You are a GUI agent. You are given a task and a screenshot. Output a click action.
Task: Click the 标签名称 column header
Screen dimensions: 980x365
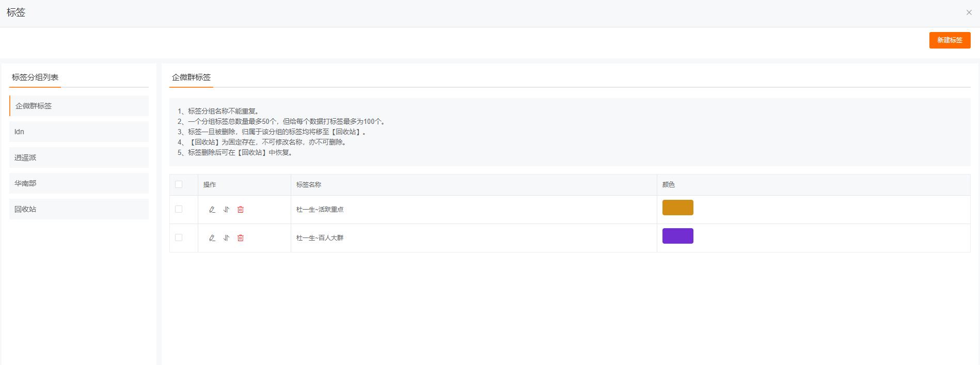click(309, 185)
